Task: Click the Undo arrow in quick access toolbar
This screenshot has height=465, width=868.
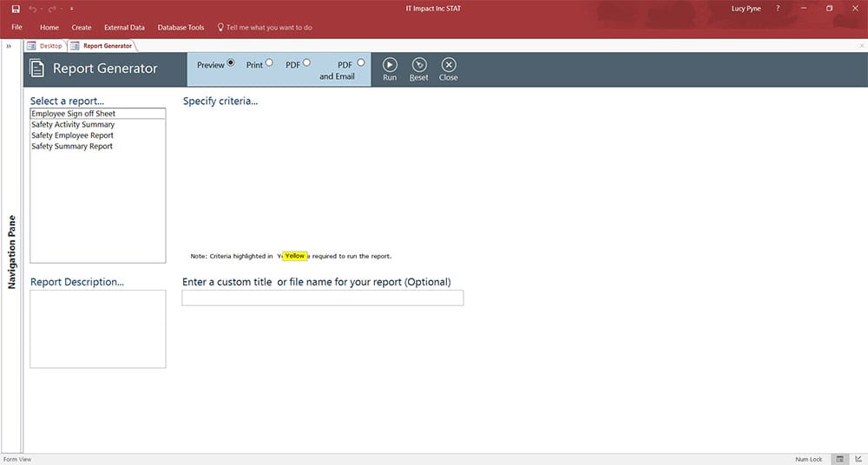Action: coord(33,9)
